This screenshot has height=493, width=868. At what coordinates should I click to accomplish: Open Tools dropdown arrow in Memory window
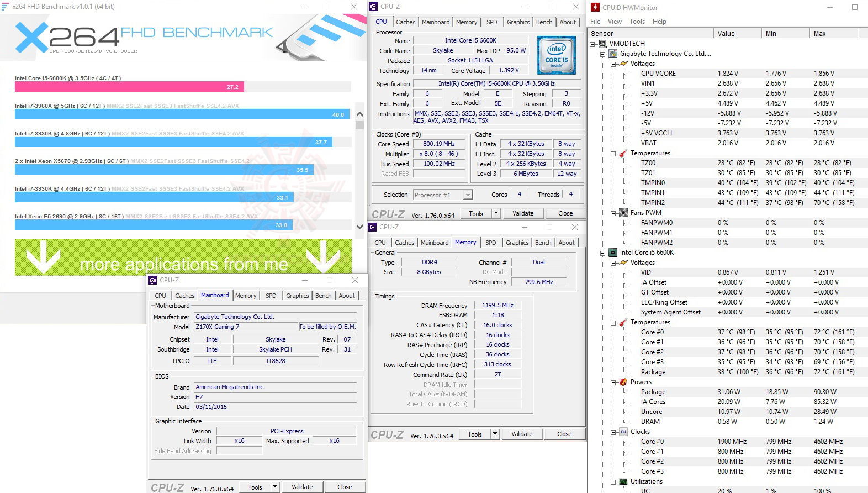495,434
